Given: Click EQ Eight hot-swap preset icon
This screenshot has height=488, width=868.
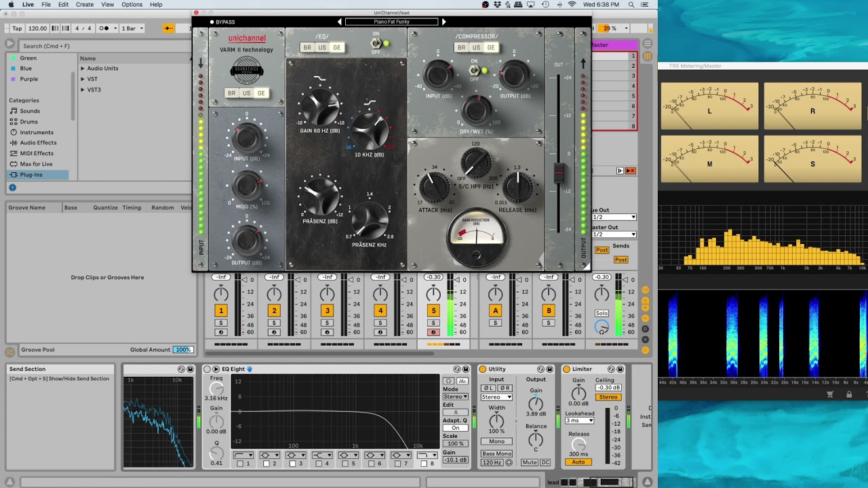Looking at the screenshot, I should (x=456, y=369).
